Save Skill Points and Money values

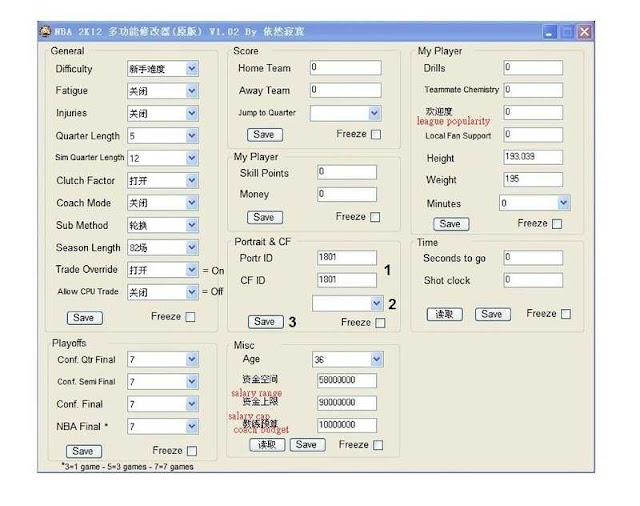tap(265, 217)
